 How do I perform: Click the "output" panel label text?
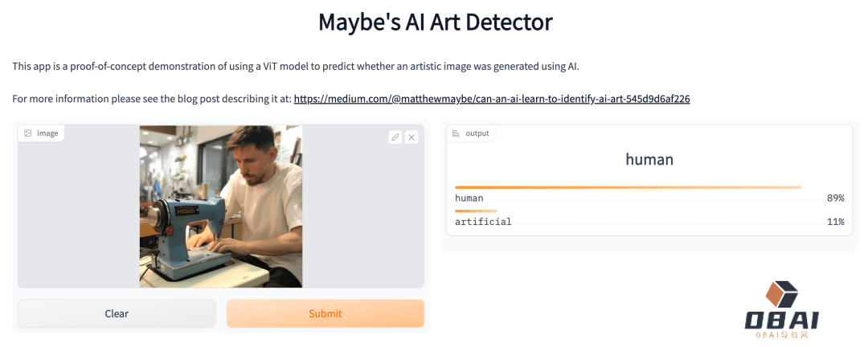pos(477,133)
